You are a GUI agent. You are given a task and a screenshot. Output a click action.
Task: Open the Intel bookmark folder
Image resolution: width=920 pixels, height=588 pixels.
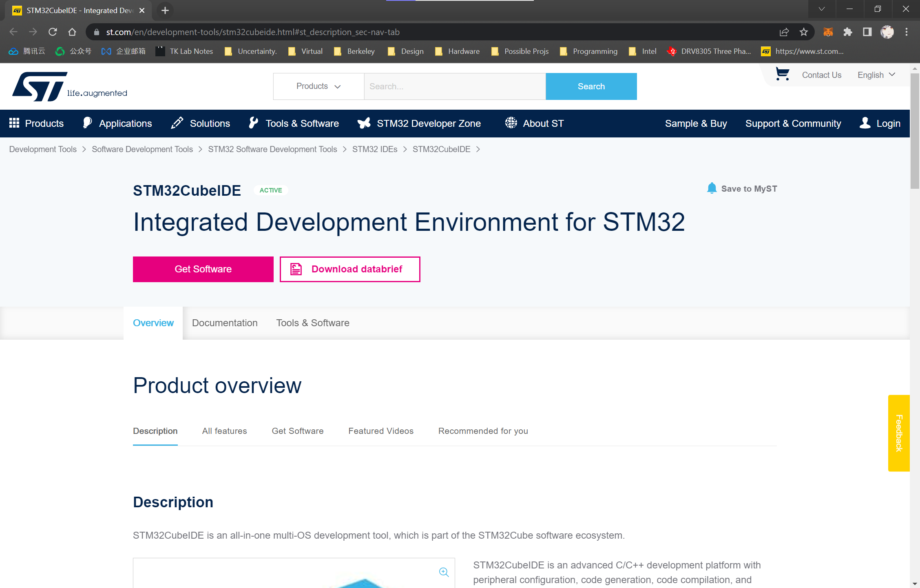(643, 51)
